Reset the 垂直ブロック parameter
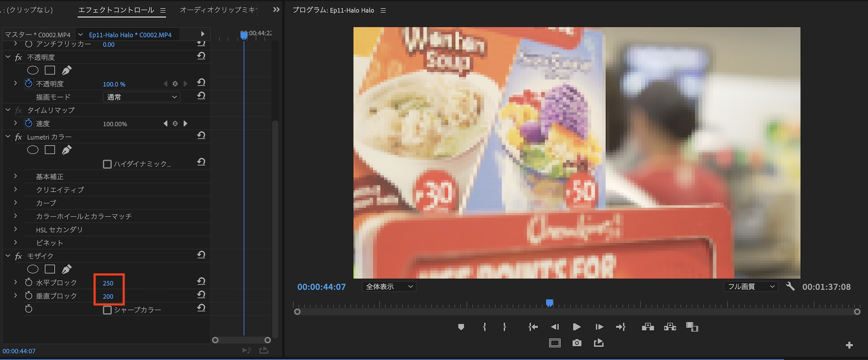The width and height of the screenshot is (868, 360). click(201, 295)
